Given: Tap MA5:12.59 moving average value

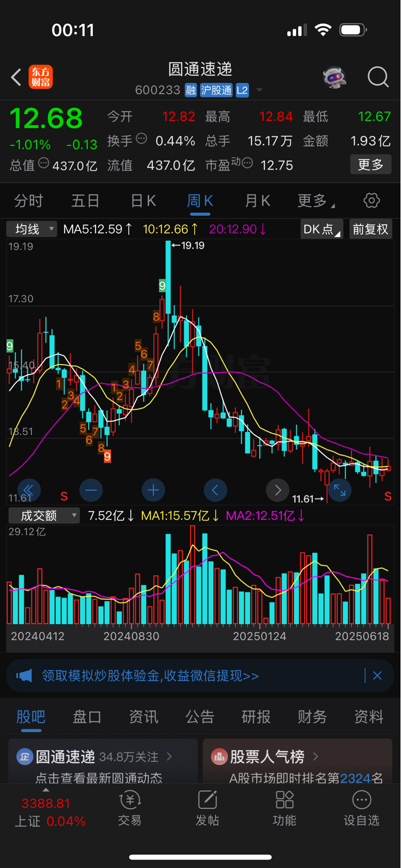Looking at the screenshot, I should click(x=98, y=229).
